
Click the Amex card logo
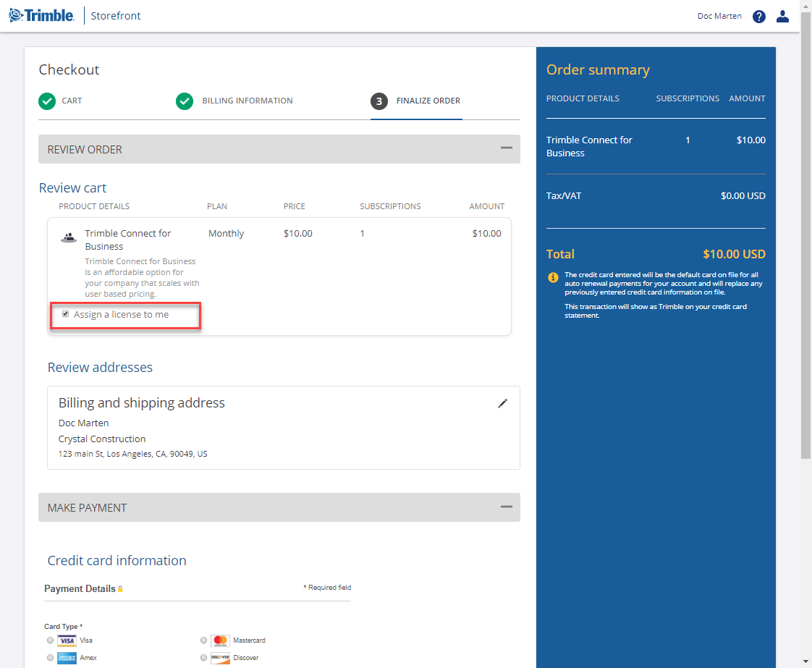67,658
